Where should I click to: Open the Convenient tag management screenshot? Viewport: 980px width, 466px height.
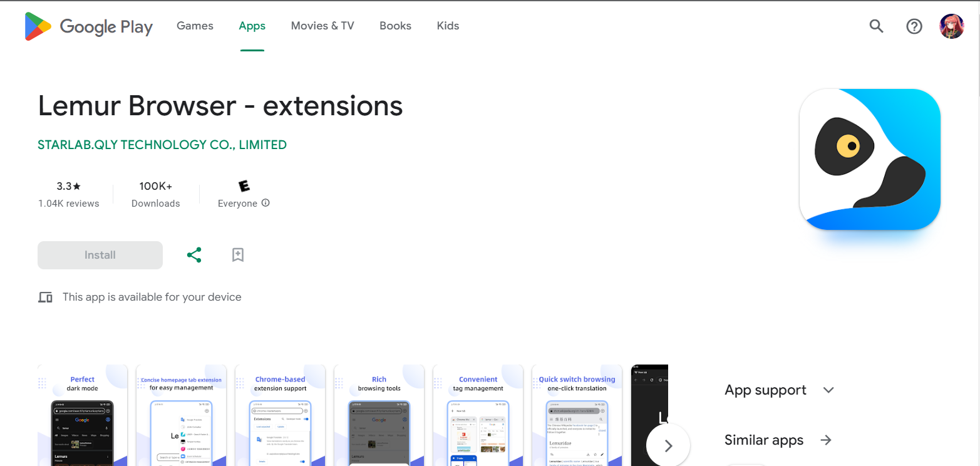click(x=478, y=415)
